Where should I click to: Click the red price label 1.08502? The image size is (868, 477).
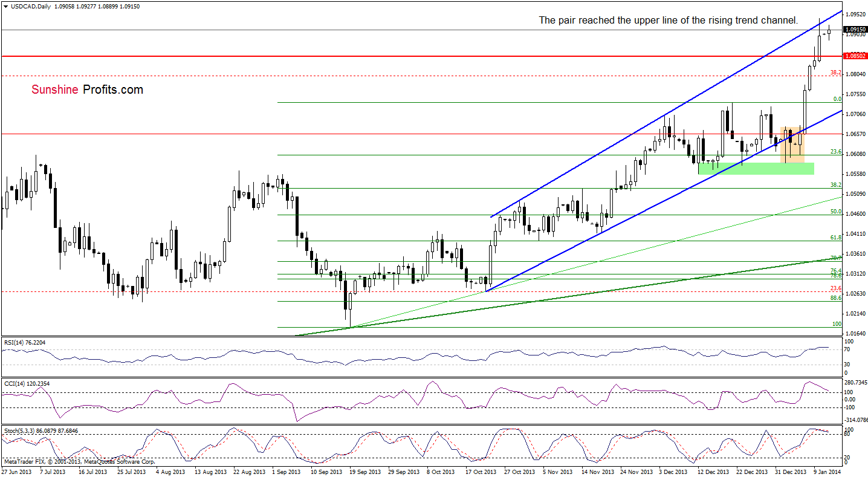coord(855,56)
